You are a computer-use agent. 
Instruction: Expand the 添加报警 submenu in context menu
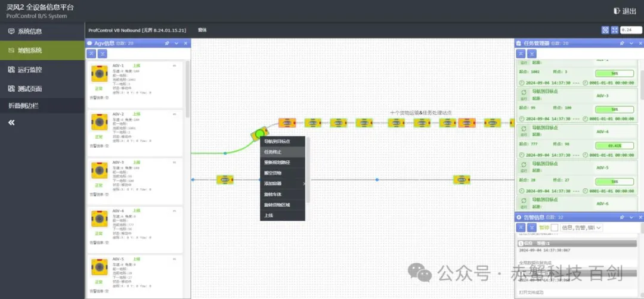pyautogui.click(x=283, y=183)
